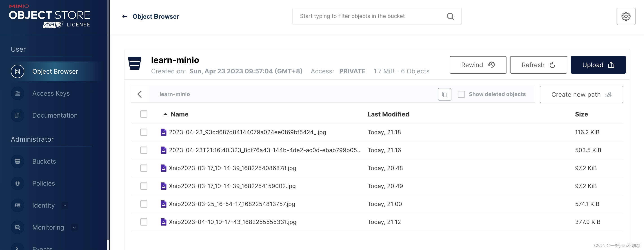Click the Upload button

[x=597, y=64]
